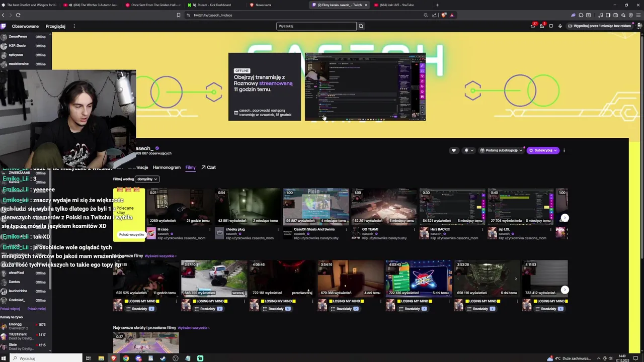This screenshot has height=362, width=644.
Task: Open the inbox icon with 2 badge
Action: click(x=542, y=26)
